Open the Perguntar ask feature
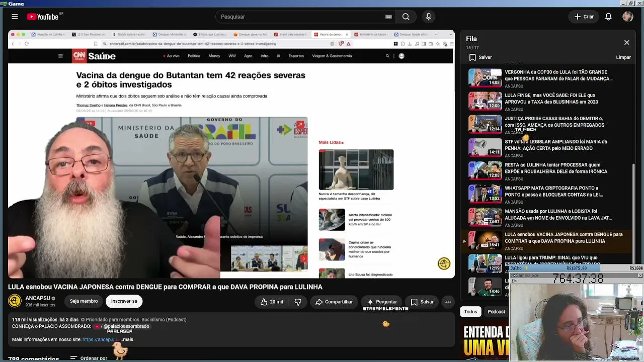 click(382, 302)
